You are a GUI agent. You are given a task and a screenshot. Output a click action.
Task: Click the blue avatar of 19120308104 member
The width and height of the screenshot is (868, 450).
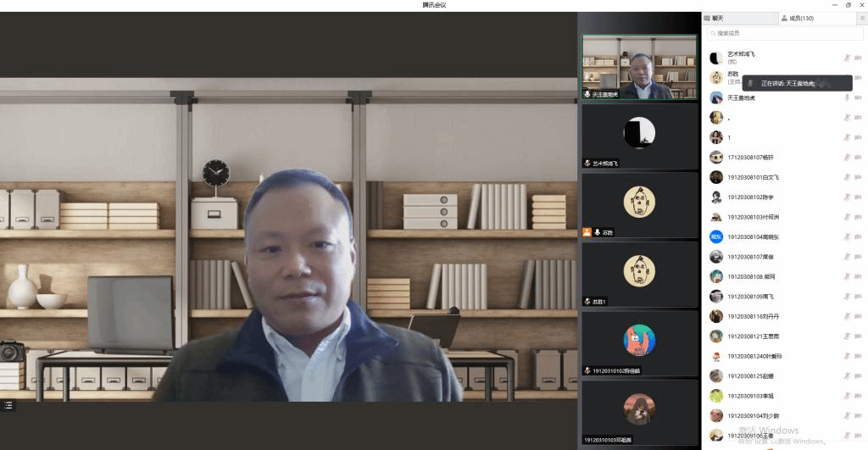point(716,236)
